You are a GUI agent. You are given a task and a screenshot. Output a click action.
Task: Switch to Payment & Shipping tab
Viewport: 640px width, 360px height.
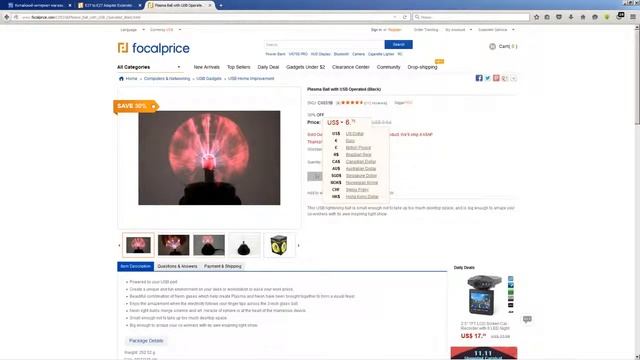coord(222,267)
